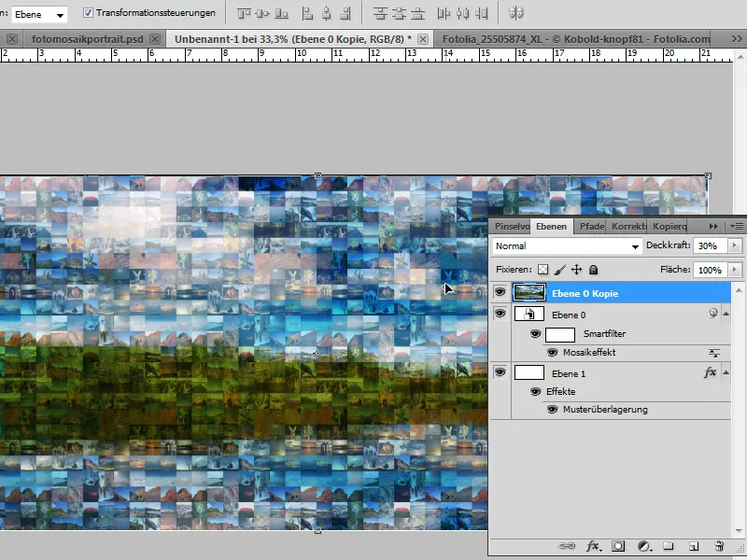
Task: Open the Normal blend mode dropdown
Action: click(567, 246)
